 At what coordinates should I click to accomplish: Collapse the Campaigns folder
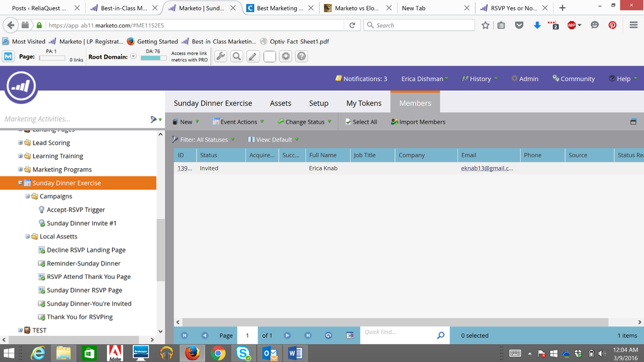pyautogui.click(x=28, y=196)
